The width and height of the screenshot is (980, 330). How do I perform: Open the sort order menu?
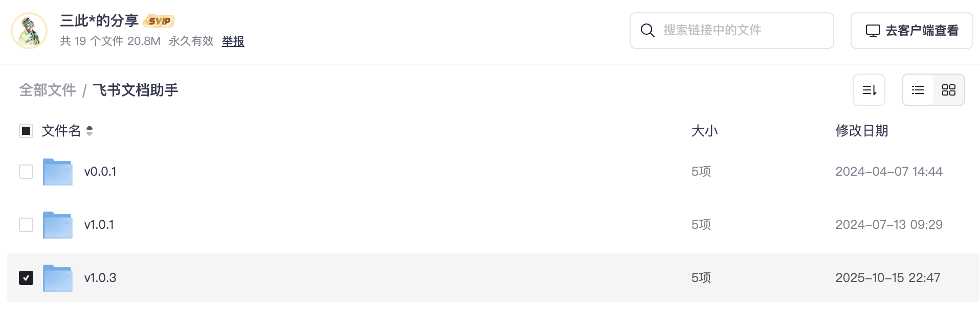868,90
